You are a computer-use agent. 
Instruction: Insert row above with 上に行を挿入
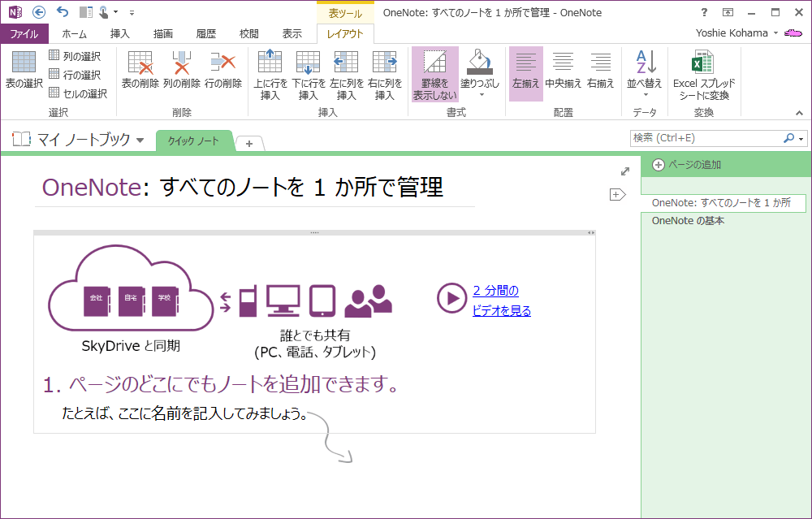tap(270, 75)
